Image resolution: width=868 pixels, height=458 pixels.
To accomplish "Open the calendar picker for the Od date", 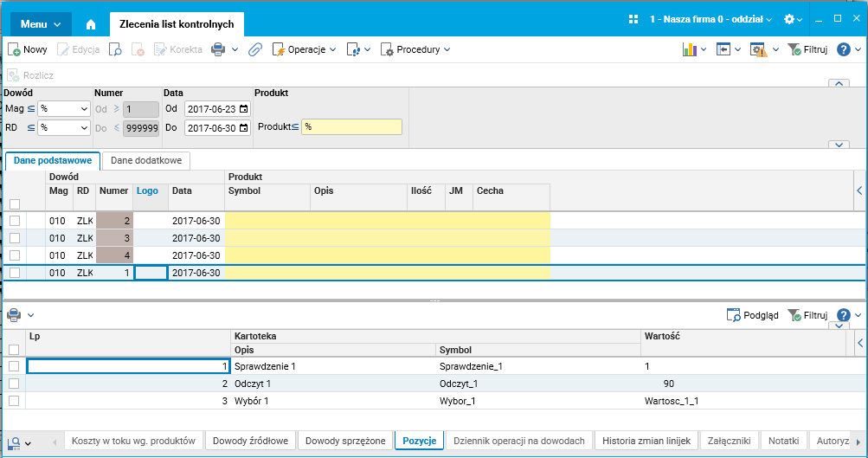I will tap(243, 109).
